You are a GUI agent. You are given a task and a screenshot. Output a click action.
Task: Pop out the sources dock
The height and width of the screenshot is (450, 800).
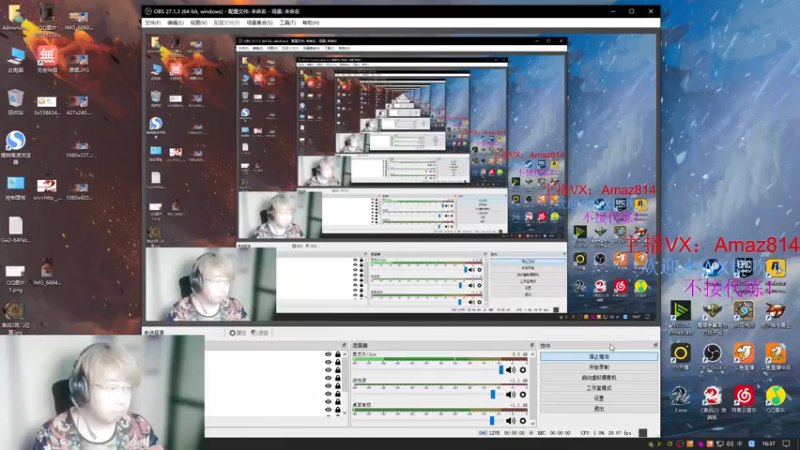pyautogui.click(x=344, y=345)
